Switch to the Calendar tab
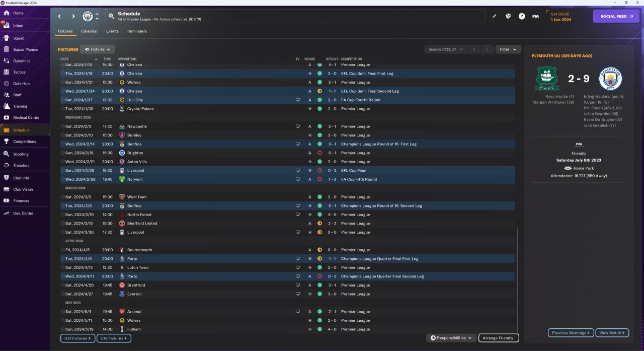This screenshot has width=644, height=351. [x=90, y=31]
